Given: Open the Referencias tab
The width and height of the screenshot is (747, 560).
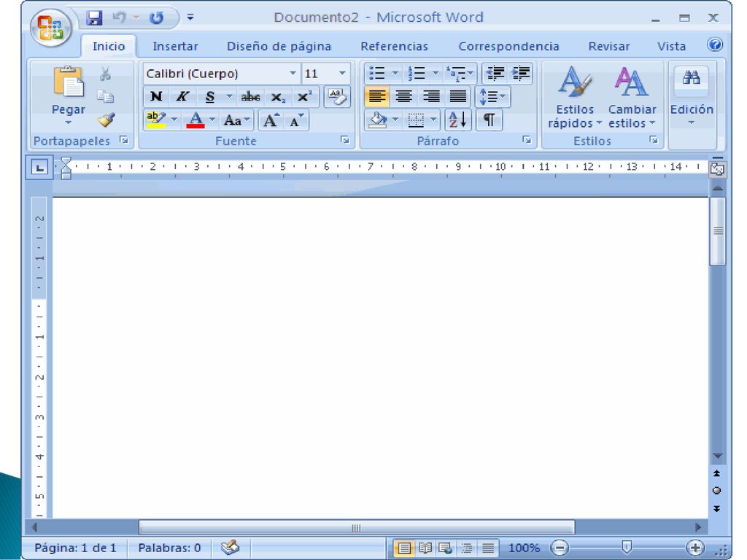Looking at the screenshot, I should pyautogui.click(x=394, y=46).
